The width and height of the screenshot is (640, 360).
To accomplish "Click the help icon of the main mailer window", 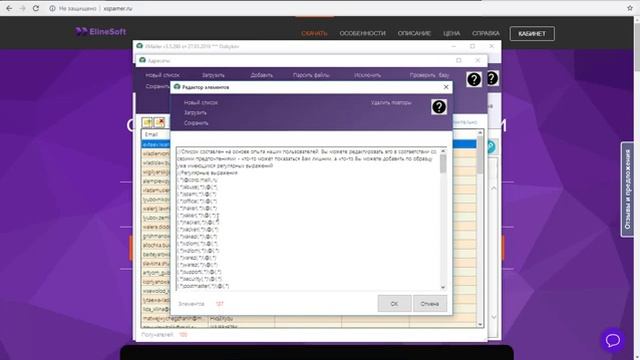I will point(492,78).
